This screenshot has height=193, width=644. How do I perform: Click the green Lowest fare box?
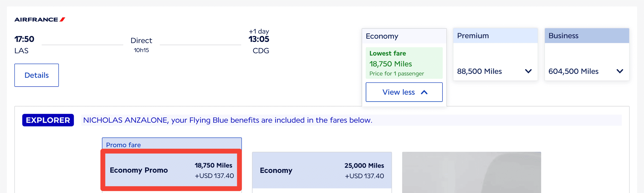tap(404, 63)
